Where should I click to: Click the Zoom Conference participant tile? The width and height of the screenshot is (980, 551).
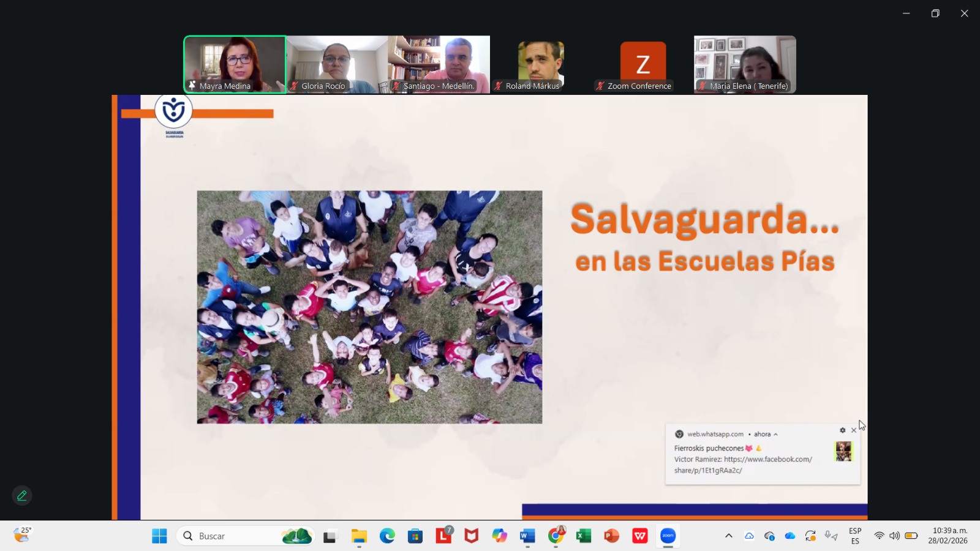coord(643,64)
